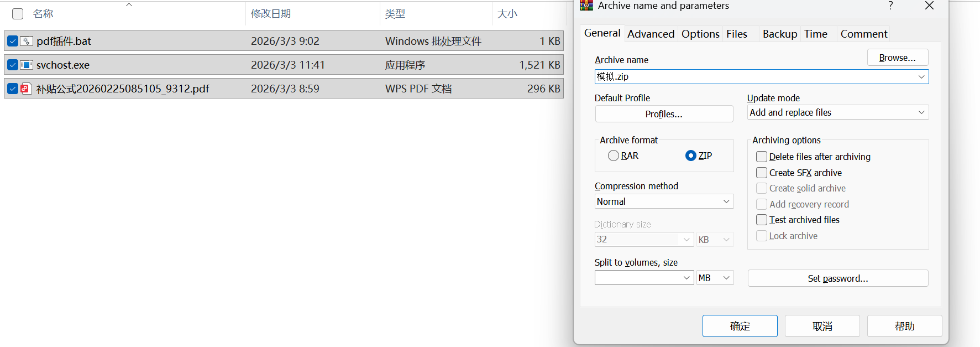Image resolution: width=980 pixels, height=347 pixels.
Task: Click the svchost.exe application icon
Action: 26,65
